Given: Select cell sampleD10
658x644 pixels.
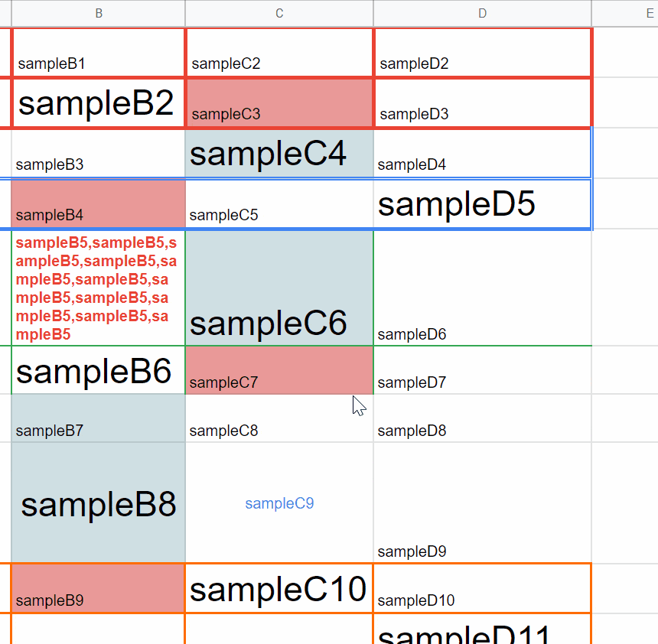Looking at the screenshot, I should [482, 589].
